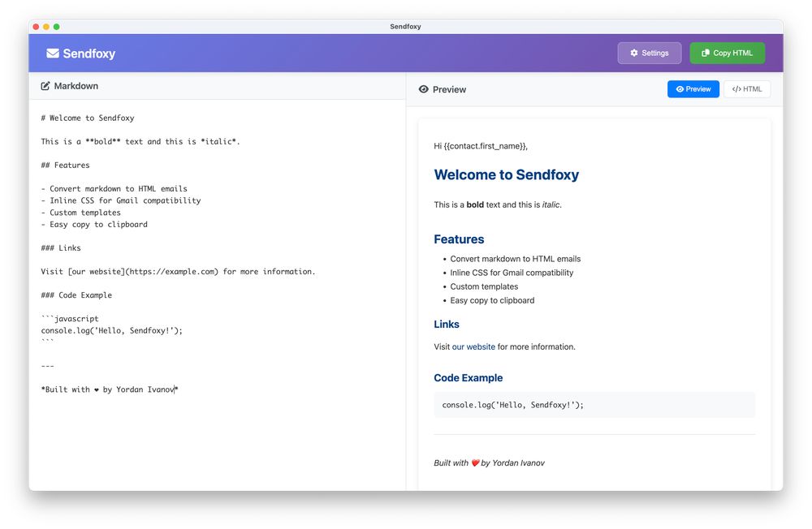The image size is (812, 529).
Task: Maximize the window with green button
Action: (57, 27)
